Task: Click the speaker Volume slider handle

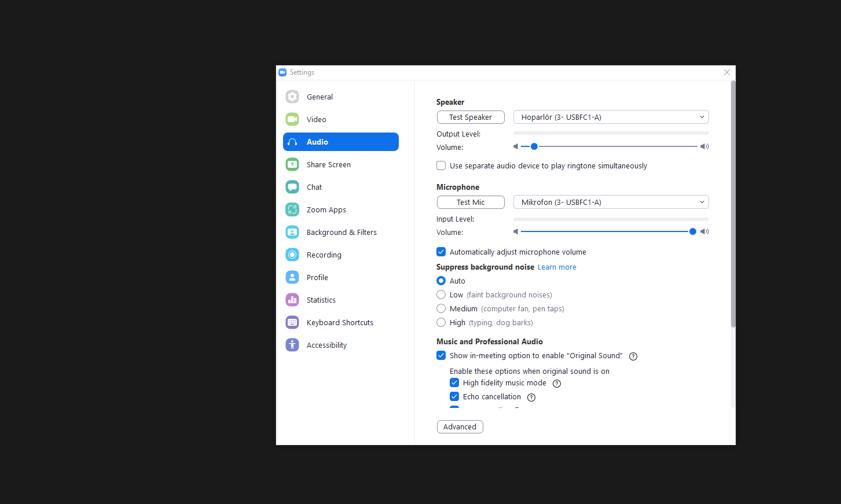Action: [x=534, y=146]
